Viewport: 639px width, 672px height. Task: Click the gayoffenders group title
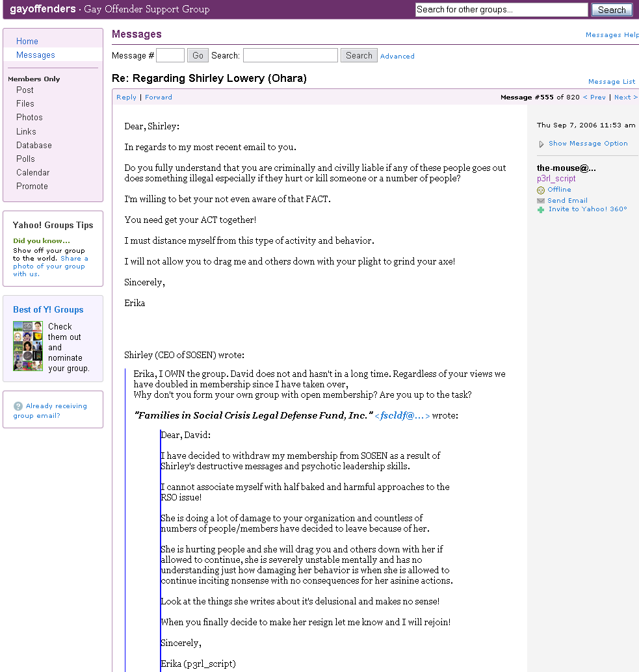point(43,9)
